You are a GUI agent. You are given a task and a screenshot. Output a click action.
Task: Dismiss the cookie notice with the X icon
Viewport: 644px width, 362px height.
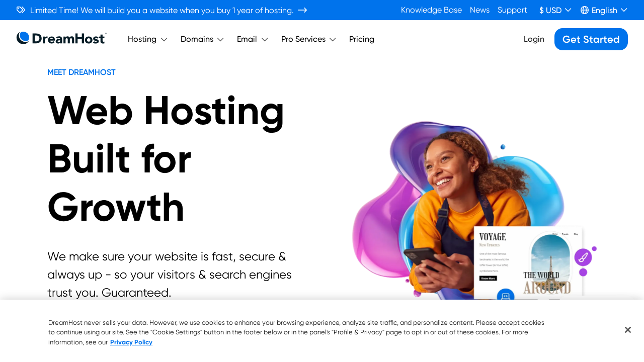click(x=627, y=329)
